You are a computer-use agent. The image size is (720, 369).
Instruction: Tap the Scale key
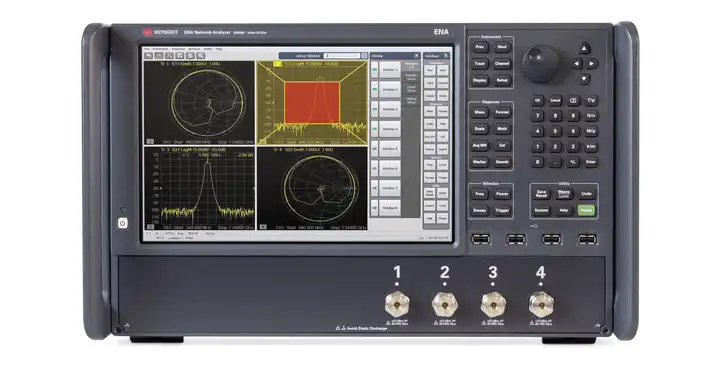[479, 129]
